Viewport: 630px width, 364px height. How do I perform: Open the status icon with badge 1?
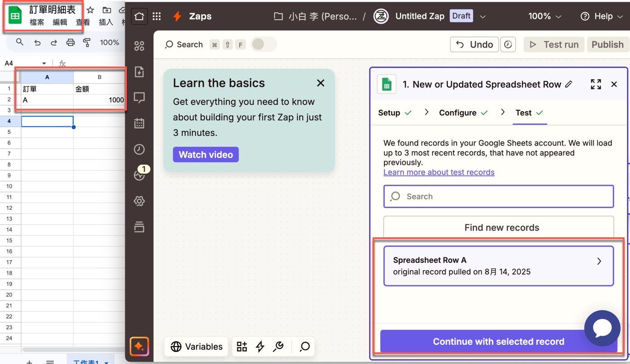click(139, 175)
